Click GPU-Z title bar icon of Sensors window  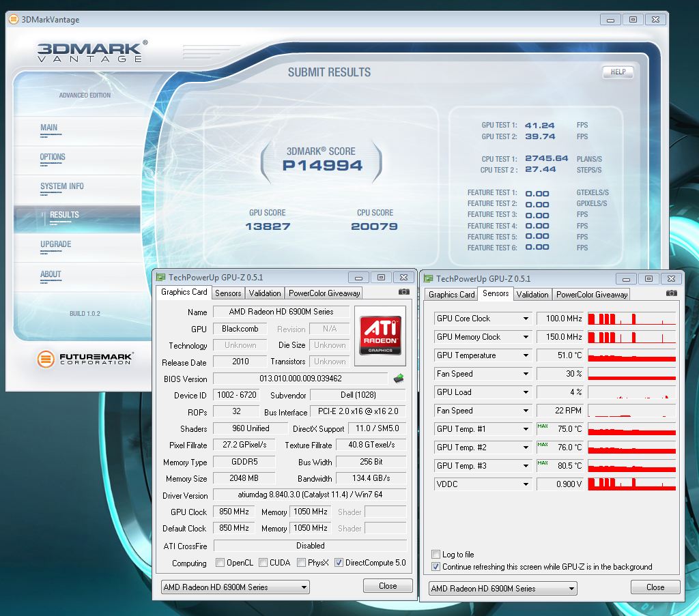click(428, 278)
